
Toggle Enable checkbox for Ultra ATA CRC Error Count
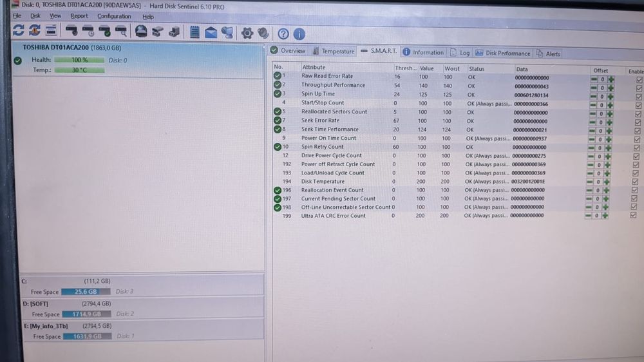pyautogui.click(x=633, y=215)
